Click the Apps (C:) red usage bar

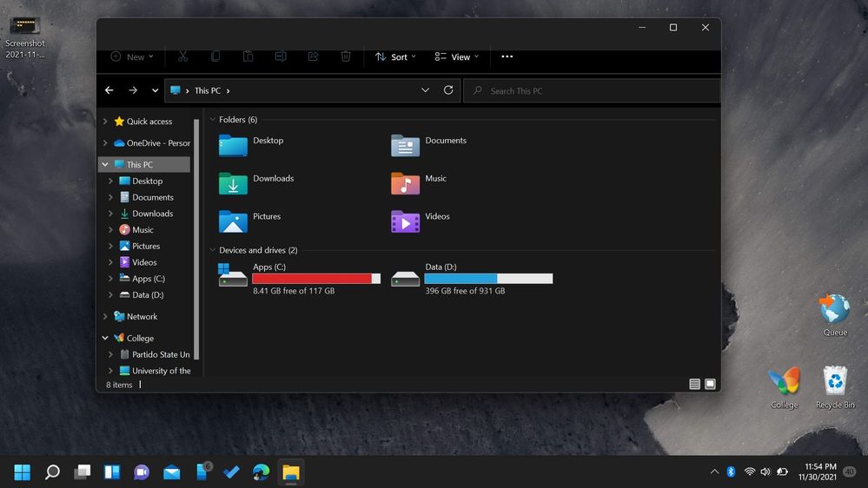pos(316,279)
